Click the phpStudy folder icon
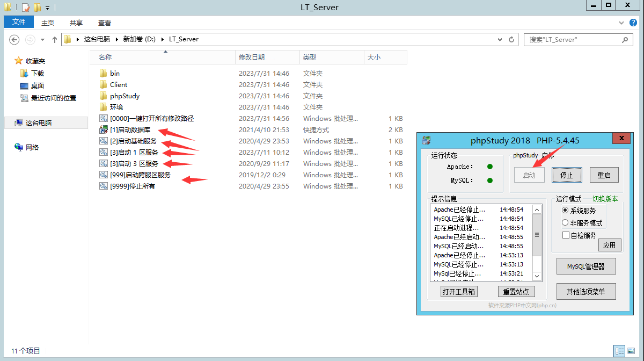 tap(104, 96)
